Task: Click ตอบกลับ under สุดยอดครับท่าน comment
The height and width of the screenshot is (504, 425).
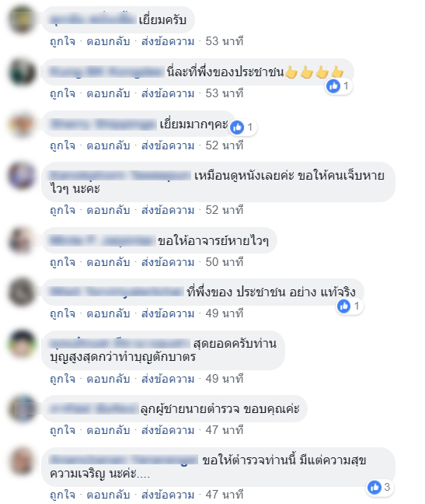Action: click(108, 379)
